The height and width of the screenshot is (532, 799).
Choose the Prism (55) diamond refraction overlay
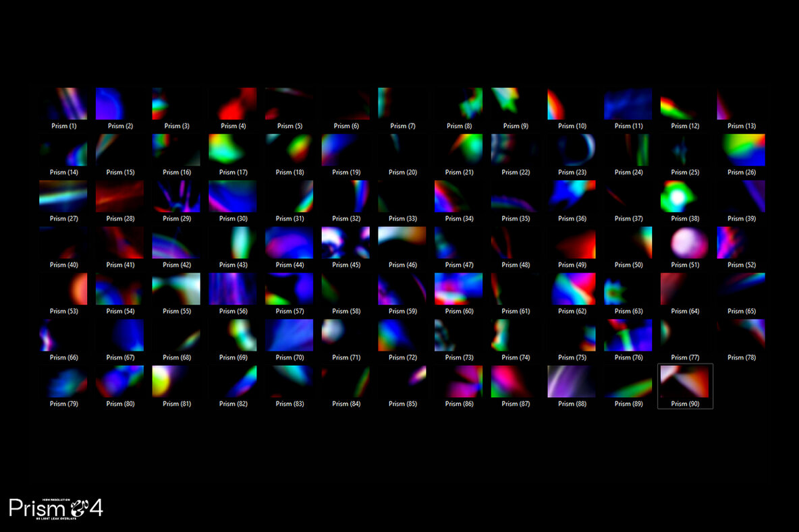[x=176, y=289]
